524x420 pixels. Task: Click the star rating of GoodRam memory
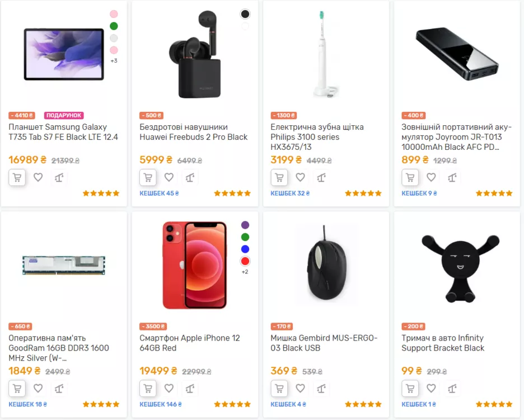(101, 404)
